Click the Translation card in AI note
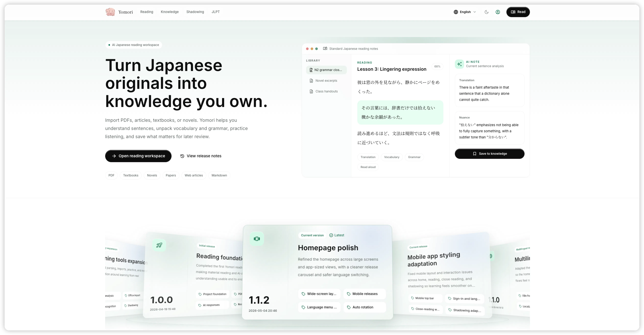Viewport: 644px width, 335px height. coord(489,90)
